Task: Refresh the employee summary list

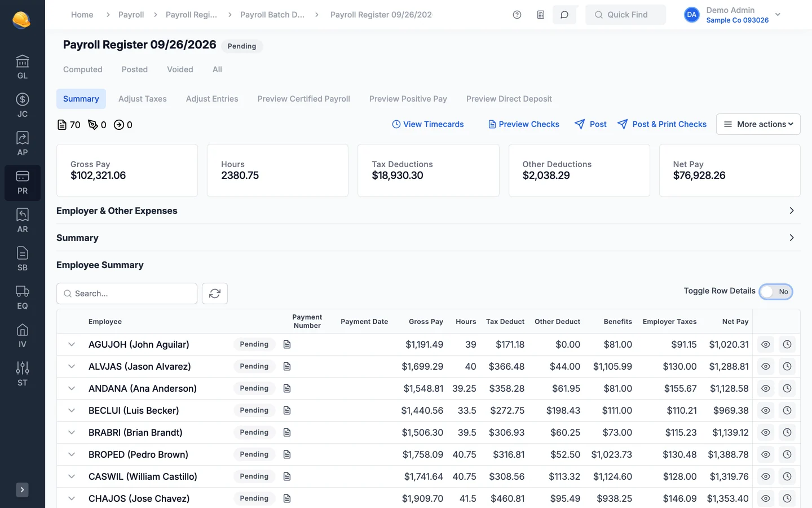Action: 215,294
